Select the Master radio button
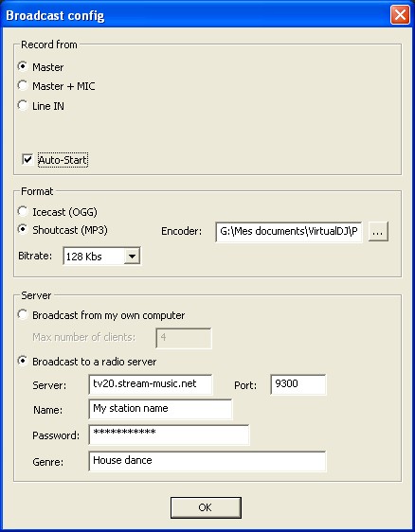 click(x=23, y=66)
